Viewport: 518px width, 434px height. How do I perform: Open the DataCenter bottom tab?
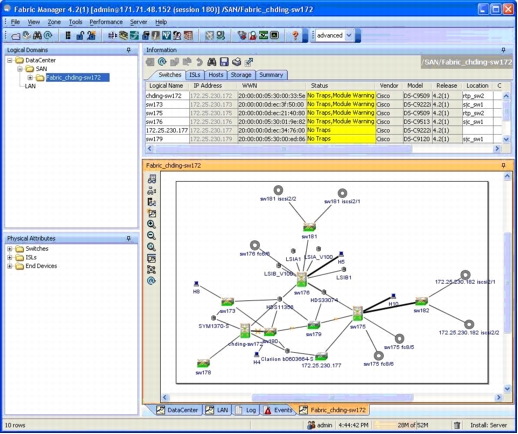coord(178,410)
